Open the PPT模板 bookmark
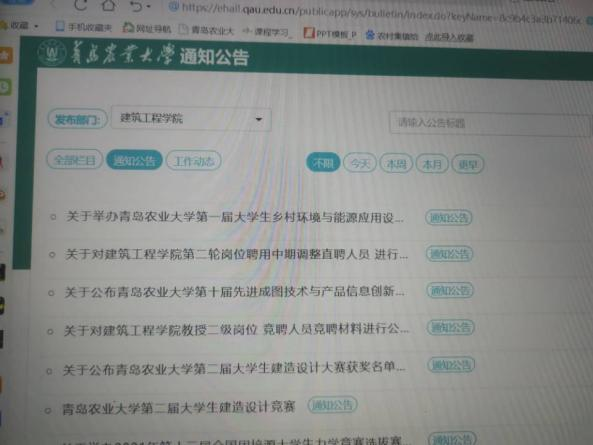The width and height of the screenshot is (593, 445). [330, 34]
